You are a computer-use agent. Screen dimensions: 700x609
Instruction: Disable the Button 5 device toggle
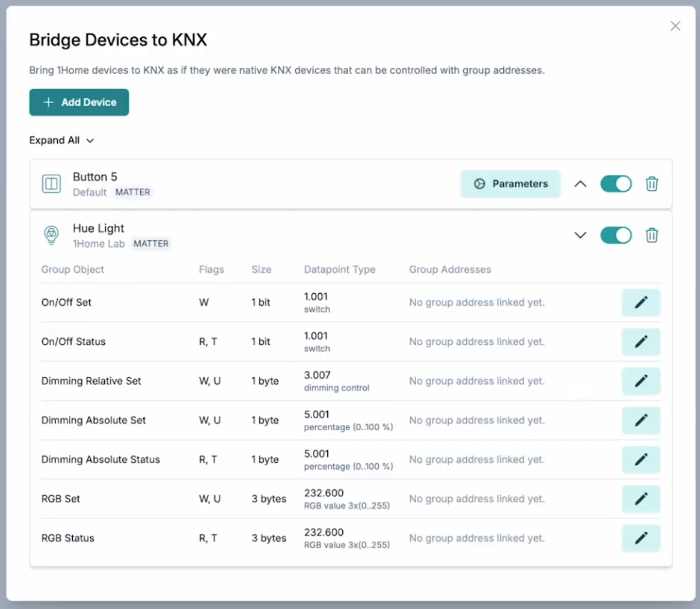(616, 184)
